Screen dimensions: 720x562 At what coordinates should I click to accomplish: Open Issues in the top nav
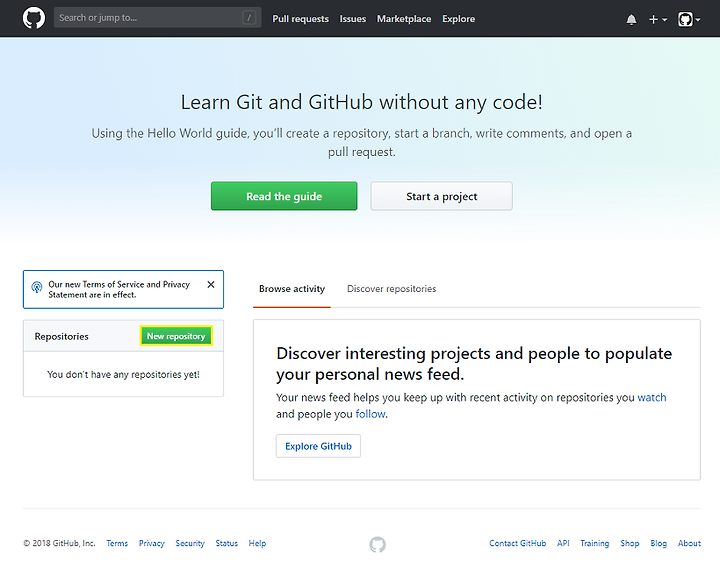pyautogui.click(x=353, y=19)
